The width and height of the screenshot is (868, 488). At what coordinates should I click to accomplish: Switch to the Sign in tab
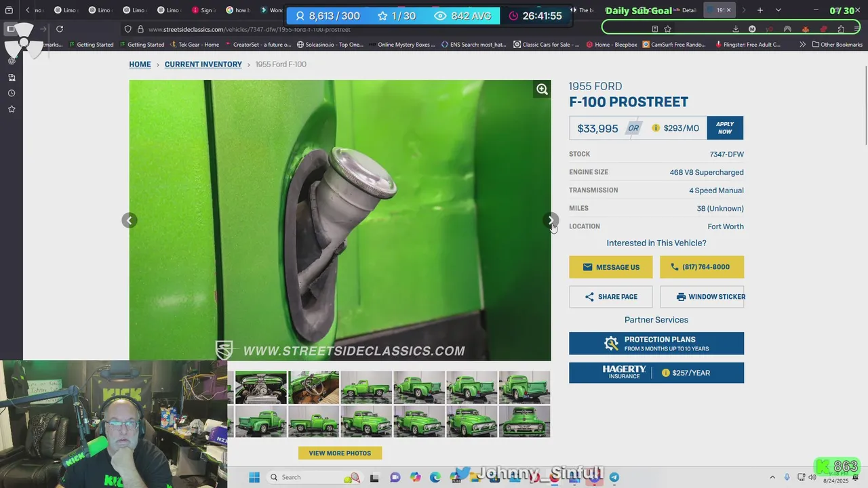tap(203, 10)
